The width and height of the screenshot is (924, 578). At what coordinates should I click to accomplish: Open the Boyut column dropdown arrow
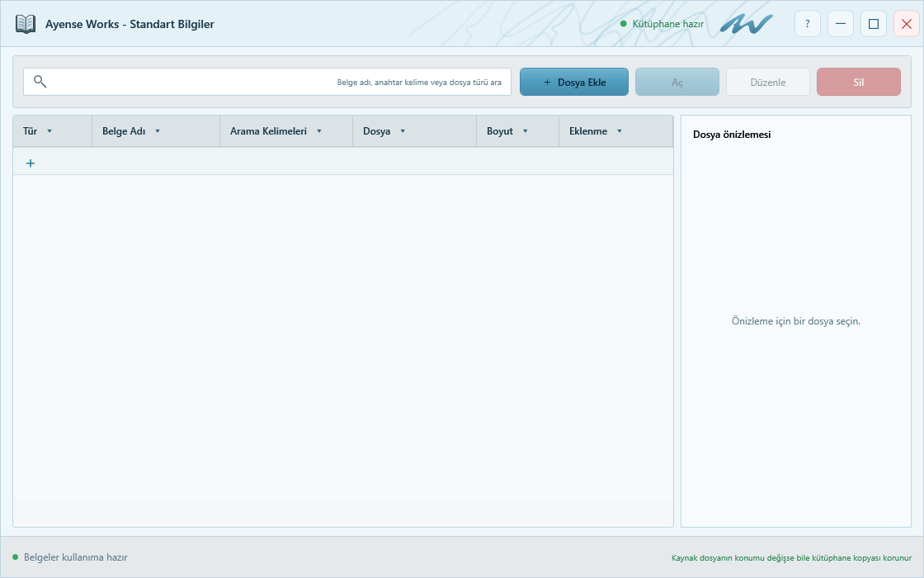click(x=525, y=131)
